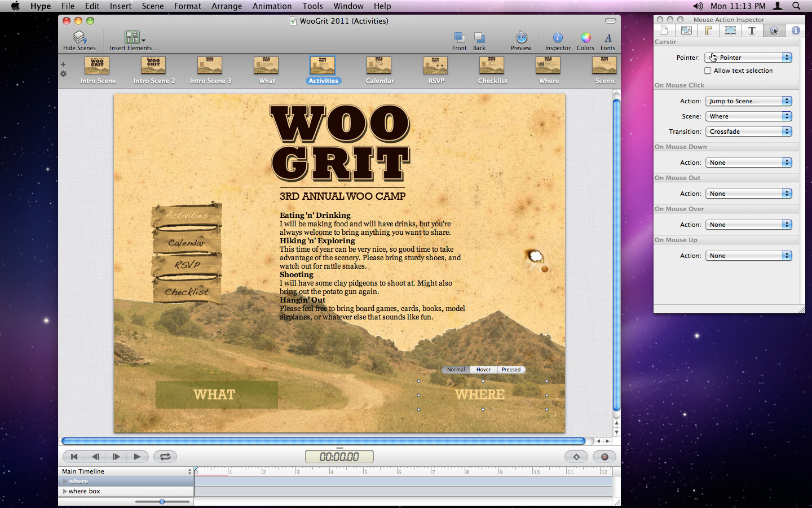The width and height of the screenshot is (812, 508).
Task: Open the Typography T inspector icon
Action: pos(752,30)
